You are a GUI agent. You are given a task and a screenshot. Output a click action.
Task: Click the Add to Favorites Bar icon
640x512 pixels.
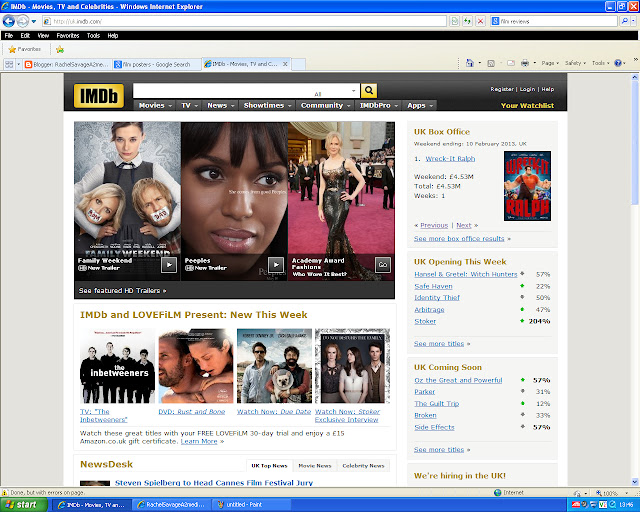pyautogui.click(x=60, y=49)
